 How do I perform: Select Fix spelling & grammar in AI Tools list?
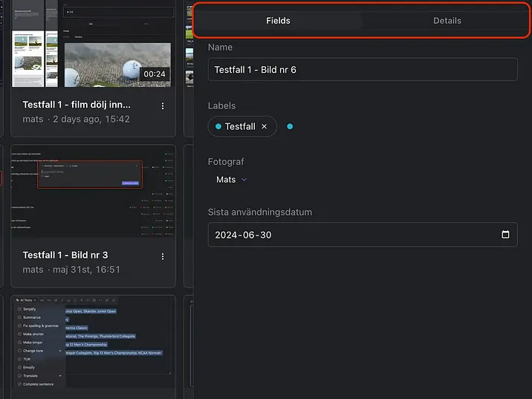[40, 325]
